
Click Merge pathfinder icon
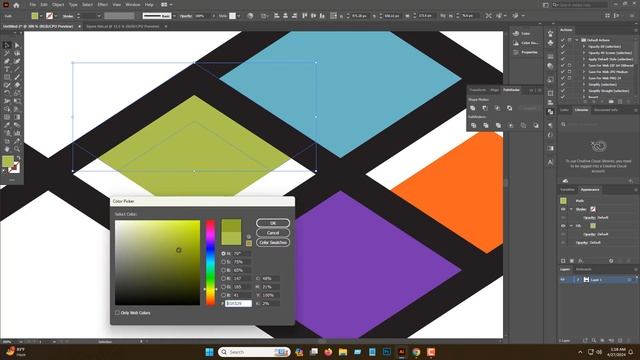point(498,125)
